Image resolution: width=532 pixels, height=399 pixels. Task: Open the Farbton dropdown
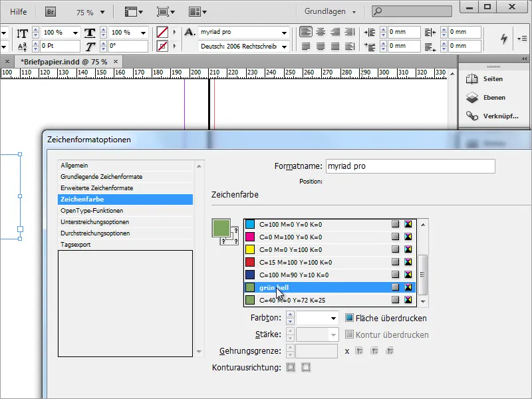tap(333, 319)
